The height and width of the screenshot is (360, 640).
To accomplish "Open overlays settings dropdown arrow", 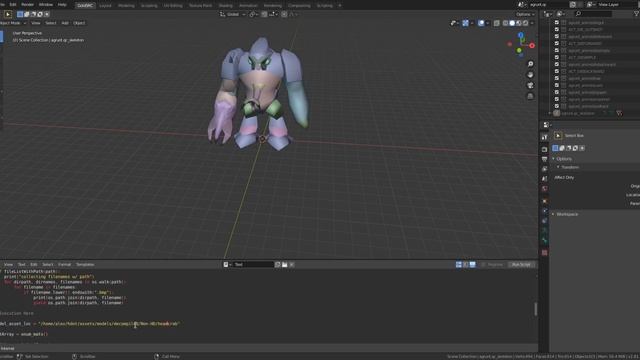I will (x=488, y=23).
